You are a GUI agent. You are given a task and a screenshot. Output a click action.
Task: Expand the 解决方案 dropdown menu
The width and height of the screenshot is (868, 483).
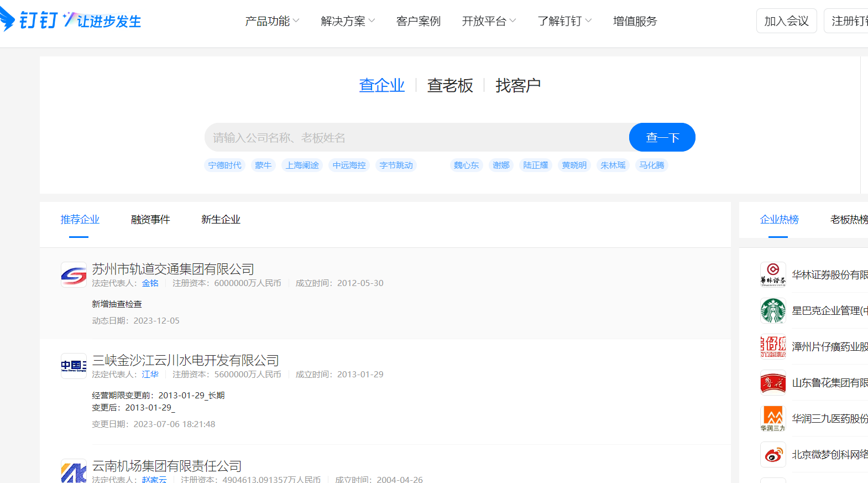[x=348, y=21]
